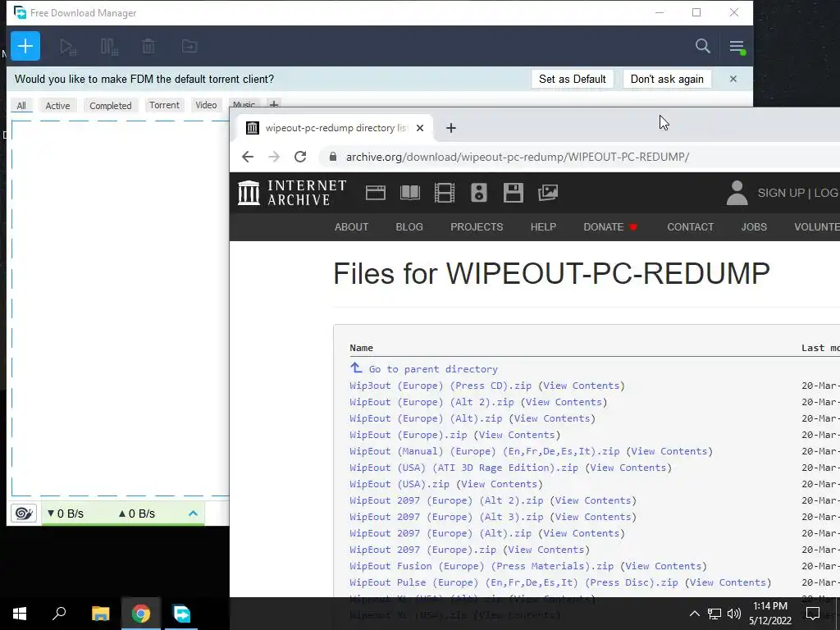This screenshot has height=630, width=840.
Task: Open the Video film icon in Archive header
Action: pos(444,193)
